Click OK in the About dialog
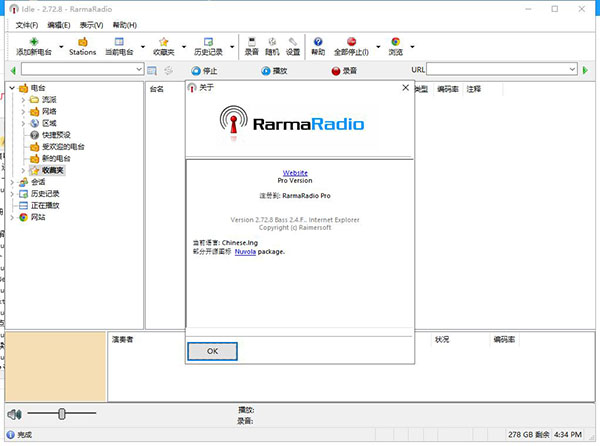 (212, 351)
